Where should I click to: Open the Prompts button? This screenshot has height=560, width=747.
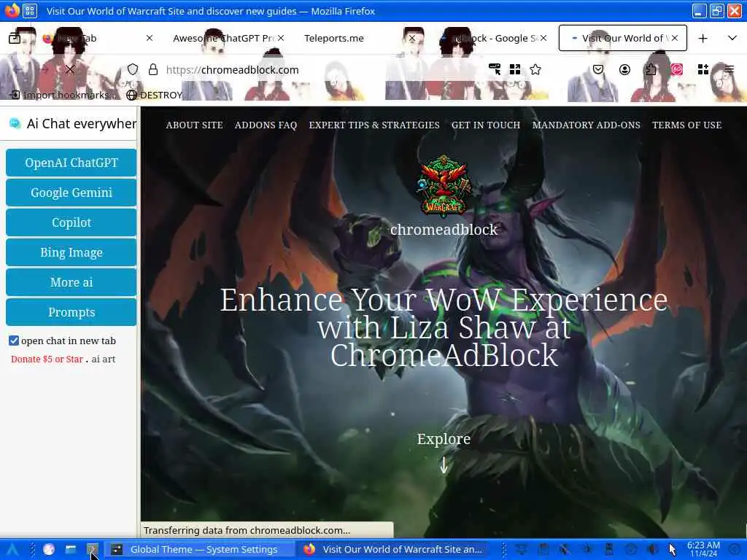click(x=71, y=312)
